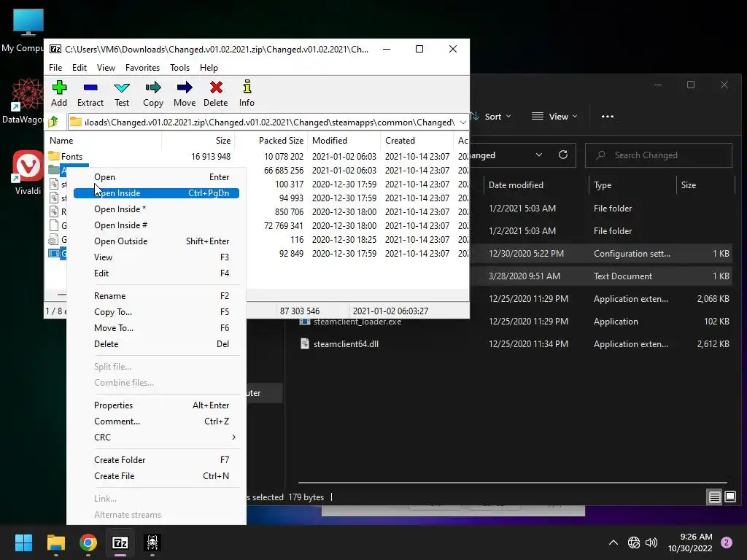Launch the Vivaldi desktop shortcut
The width and height of the screenshot is (747, 560).
click(28, 172)
